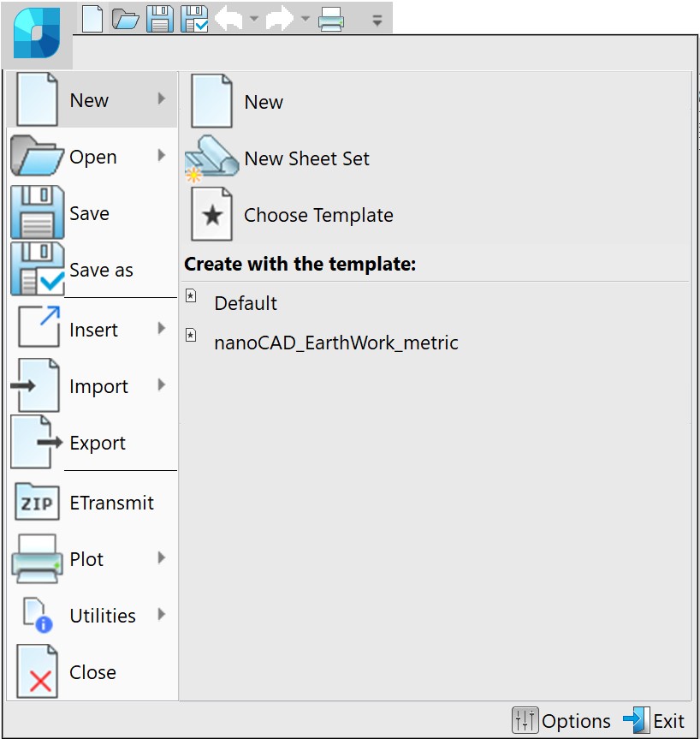Image resolution: width=700 pixels, height=739 pixels.
Task: Select the Export menu entry
Action: 98,444
